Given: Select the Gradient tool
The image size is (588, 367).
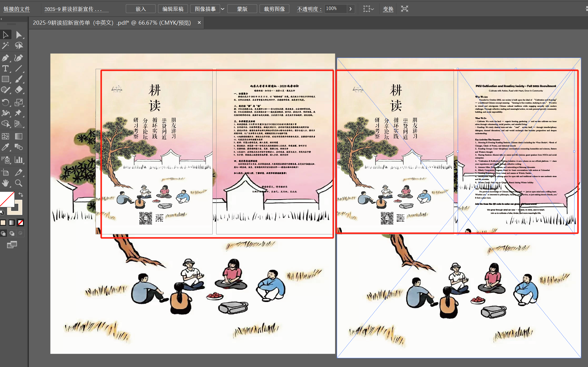Looking at the screenshot, I should (x=19, y=136).
